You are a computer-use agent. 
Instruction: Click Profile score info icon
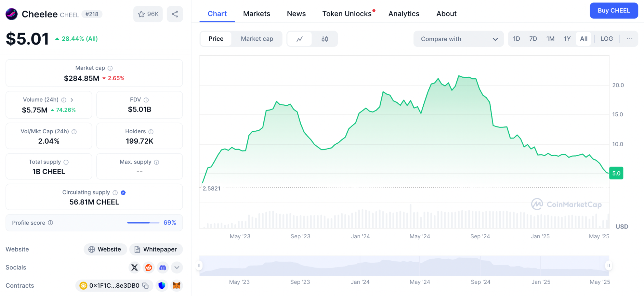point(51,223)
